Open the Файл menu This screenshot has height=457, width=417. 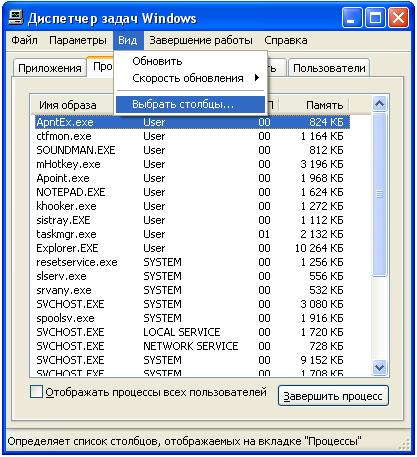point(24,41)
